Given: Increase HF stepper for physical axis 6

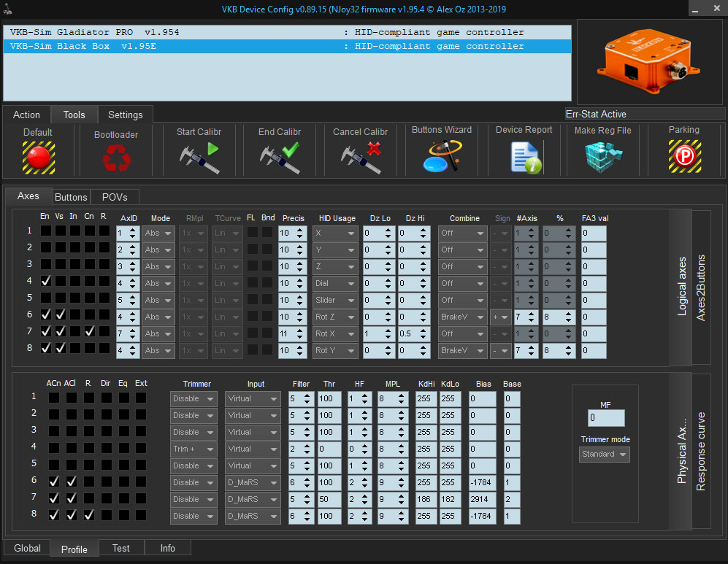Looking at the screenshot, I should point(365,479).
